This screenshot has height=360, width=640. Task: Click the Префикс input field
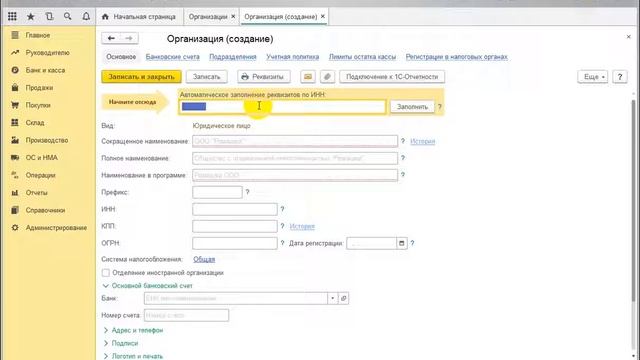[x=217, y=192]
